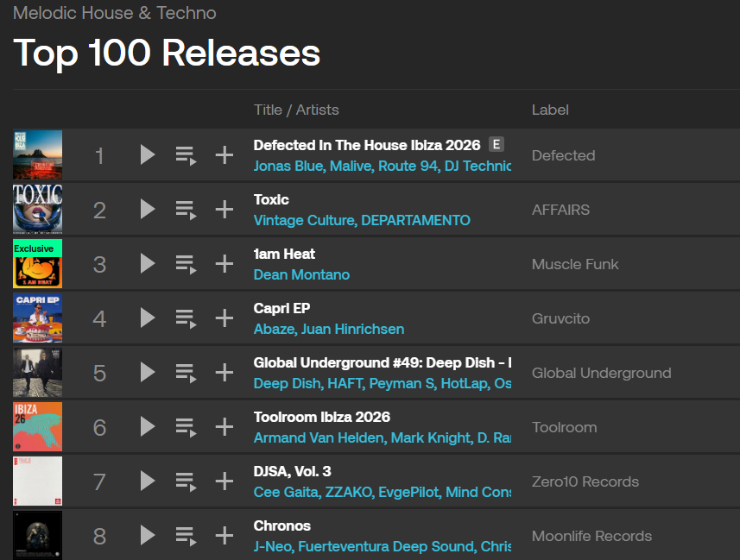Play the Chronos release

click(148, 536)
